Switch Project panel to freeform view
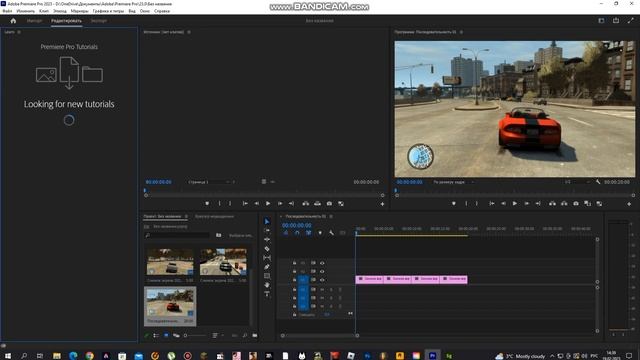Screen dimensions: 640x360 [x=176, y=336]
